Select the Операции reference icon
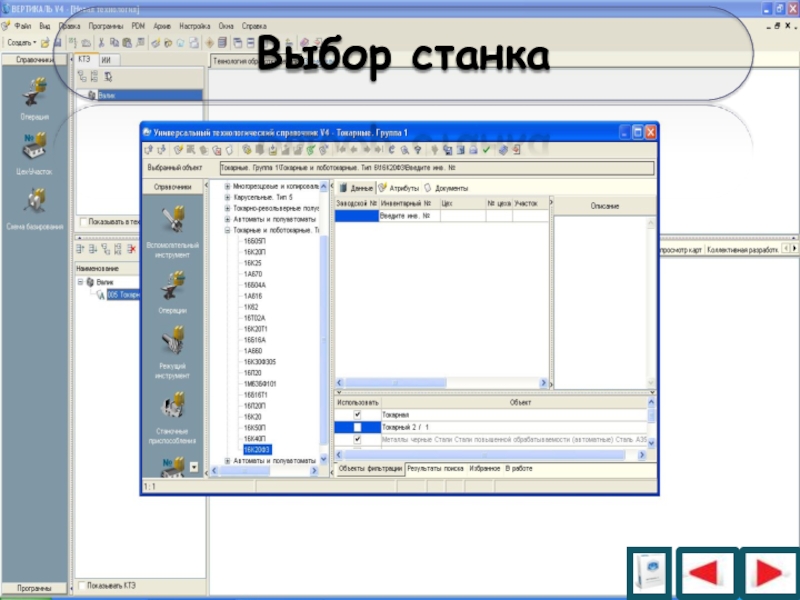800x600 pixels. (x=172, y=286)
